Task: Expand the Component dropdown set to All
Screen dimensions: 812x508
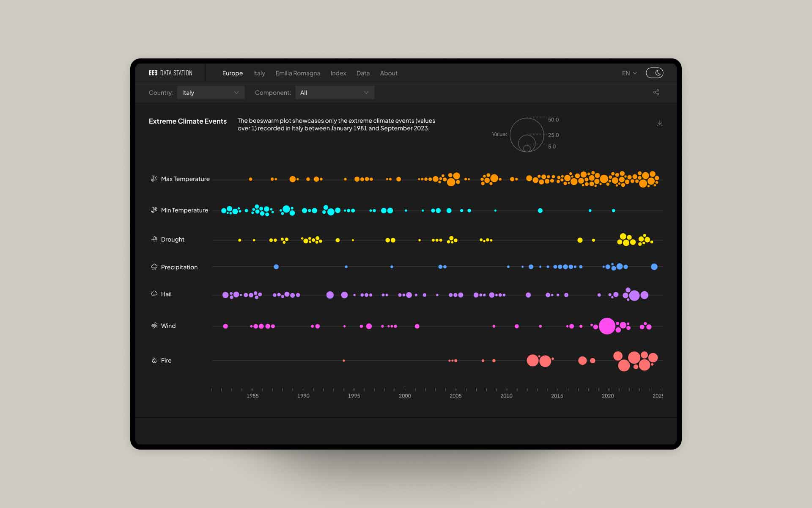Action: [335, 93]
